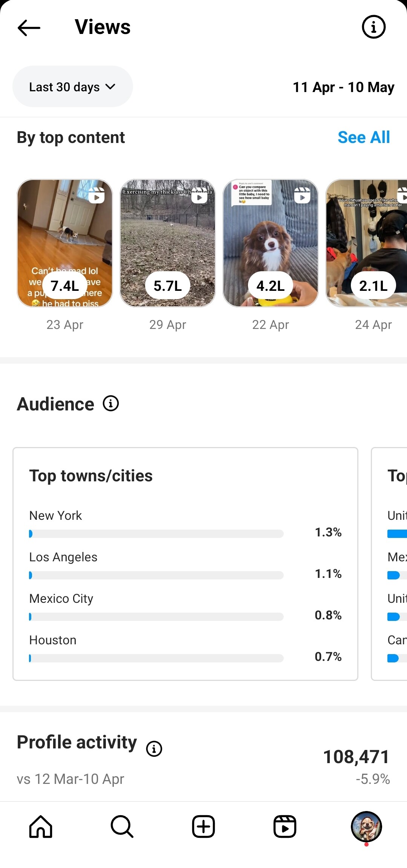
Task: Tap the 29 Apr date label
Action: [x=168, y=325]
